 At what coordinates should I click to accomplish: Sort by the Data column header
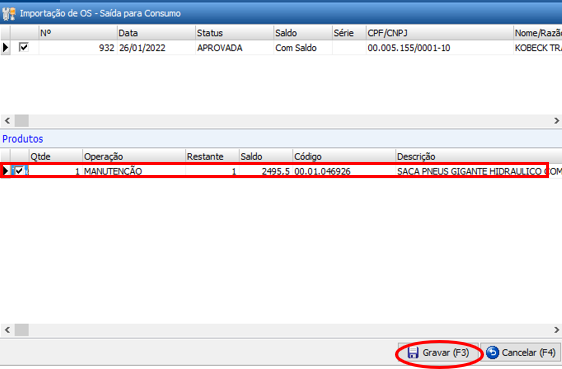pos(156,33)
